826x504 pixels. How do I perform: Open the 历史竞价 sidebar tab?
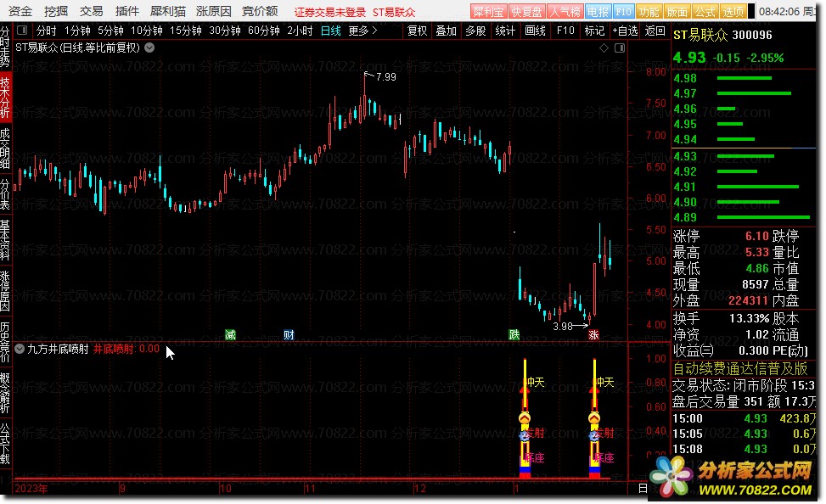click(x=5, y=342)
